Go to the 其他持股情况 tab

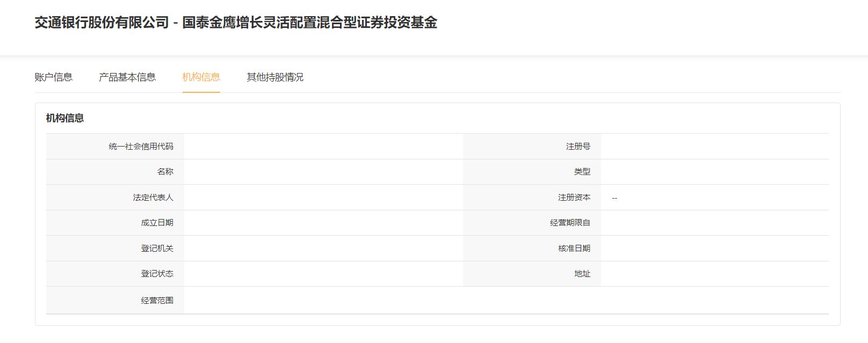coord(275,77)
